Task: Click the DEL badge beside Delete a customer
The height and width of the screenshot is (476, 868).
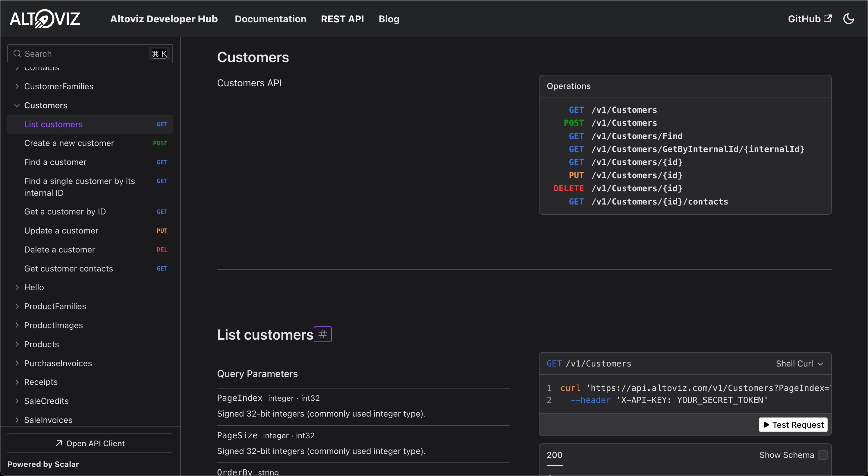Action: tap(162, 249)
